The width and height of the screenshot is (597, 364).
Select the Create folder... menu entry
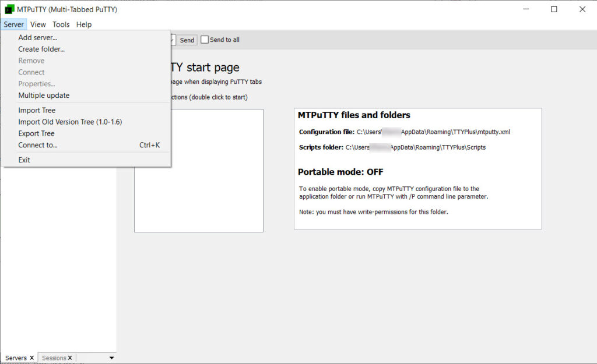(86, 49)
